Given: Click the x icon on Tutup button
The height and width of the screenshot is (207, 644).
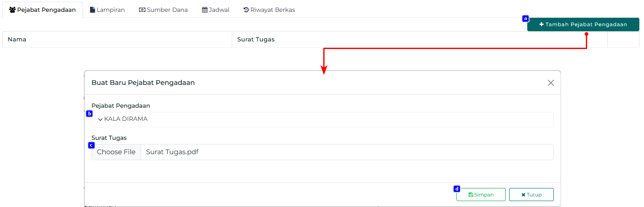Looking at the screenshot, I should pos(523,195).
